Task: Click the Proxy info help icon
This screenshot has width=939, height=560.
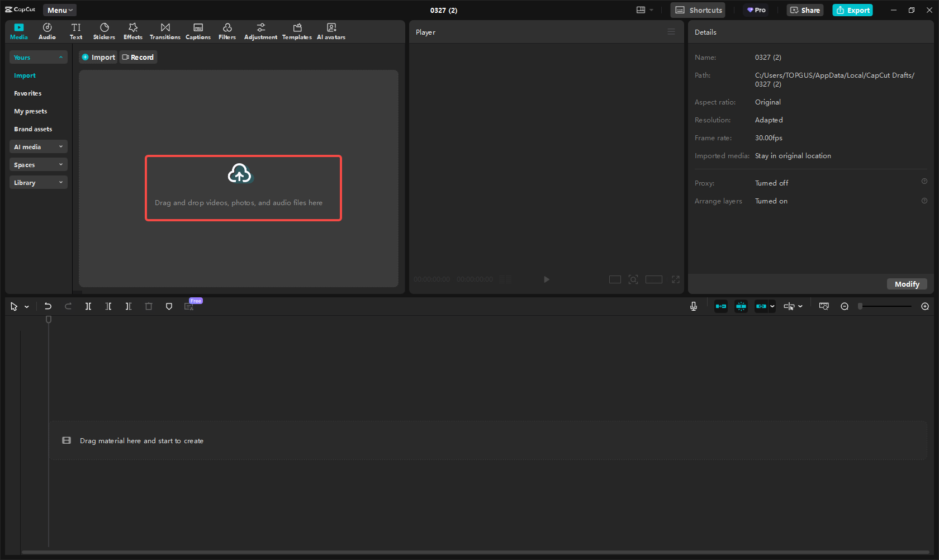Action: [924, 181]
